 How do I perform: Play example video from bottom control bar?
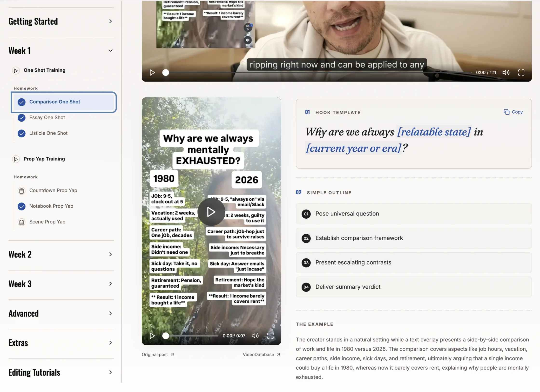(x=152, y=336)
